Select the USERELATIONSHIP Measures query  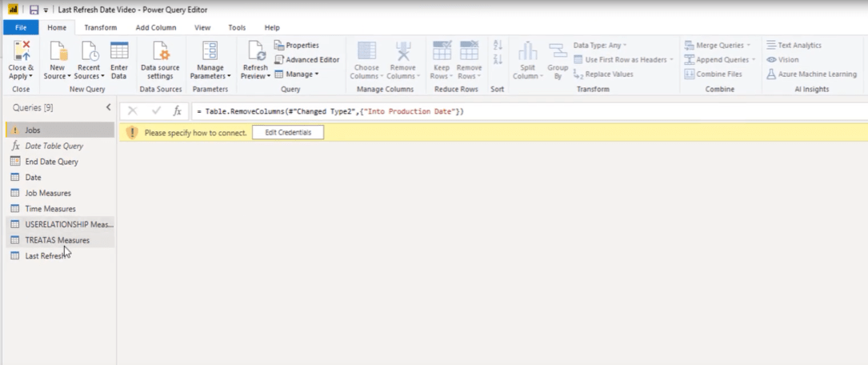(x=60, y=224)
